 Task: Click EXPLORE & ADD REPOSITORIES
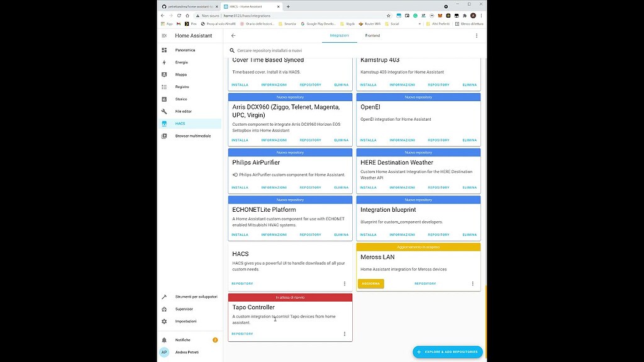[447, 352]
